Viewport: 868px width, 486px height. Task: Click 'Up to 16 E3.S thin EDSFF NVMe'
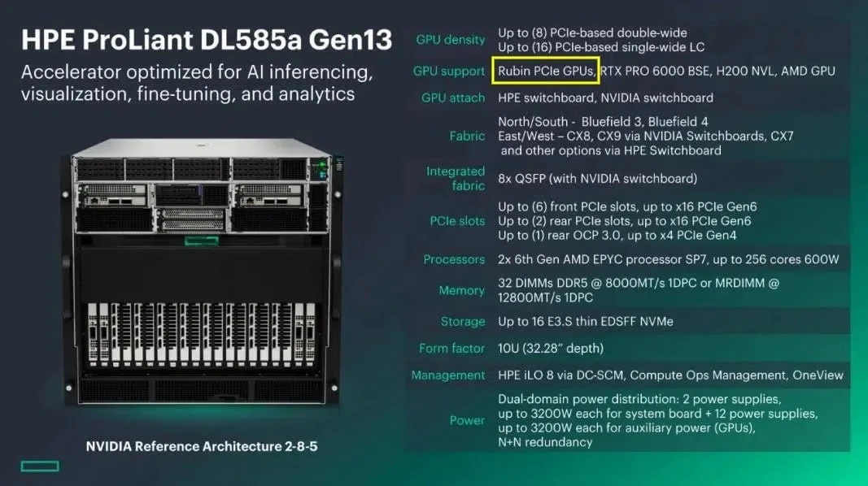coord(585,321)
